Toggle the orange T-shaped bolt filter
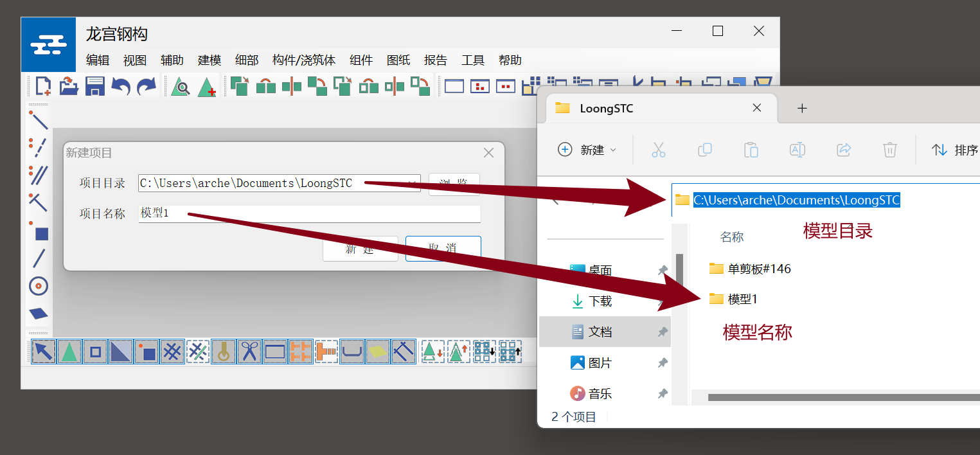The width and height of the screenshot is (980, 455). click(326, 352)
